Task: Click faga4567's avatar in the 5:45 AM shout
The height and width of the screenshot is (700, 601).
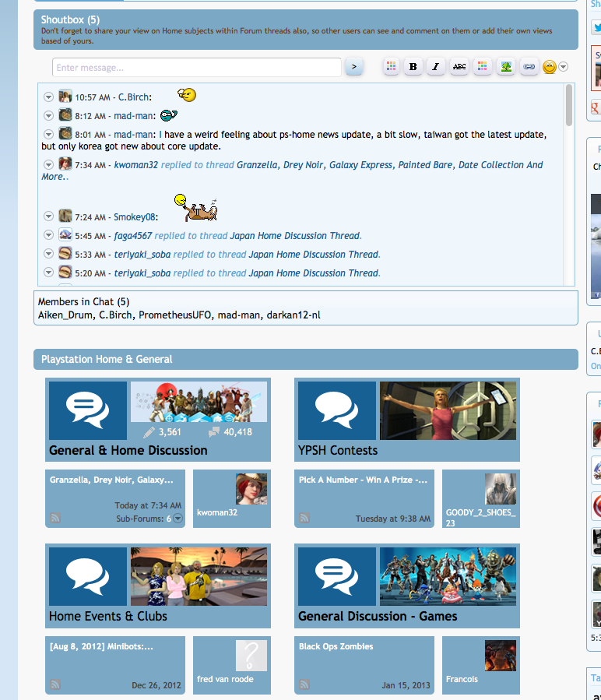Action: [x=65, y=234]
